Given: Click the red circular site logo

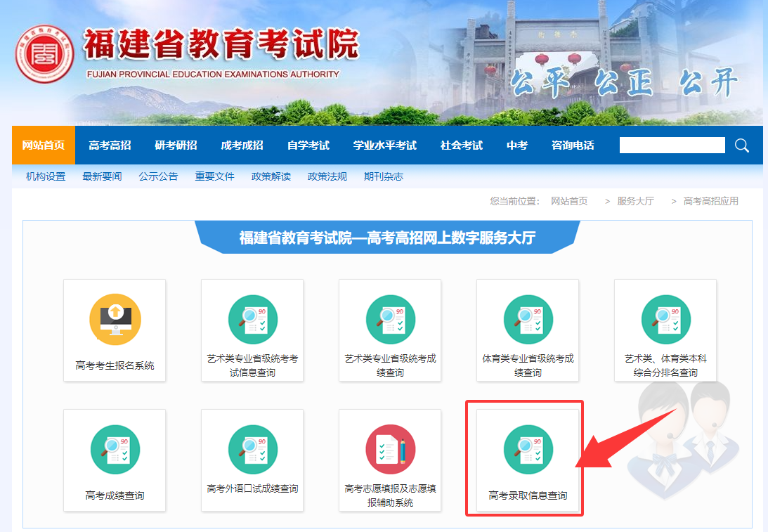Looking at the screenshot, I should (44, 54).
